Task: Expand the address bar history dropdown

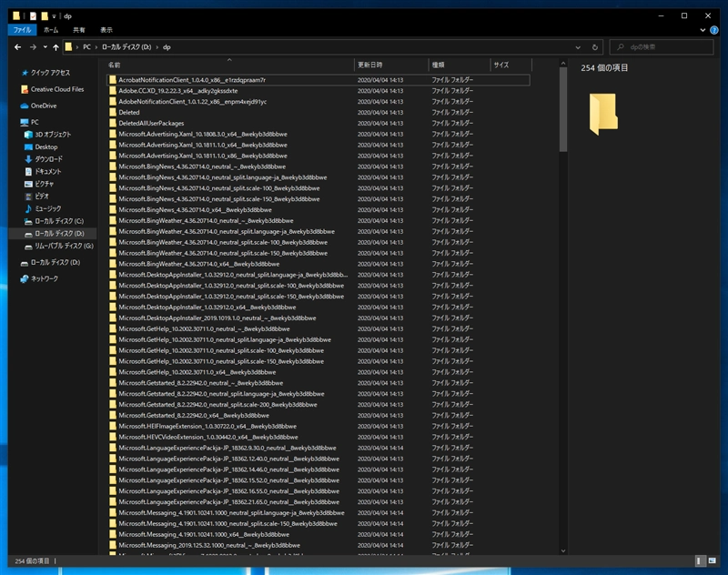Action: [x=578, y=47]
